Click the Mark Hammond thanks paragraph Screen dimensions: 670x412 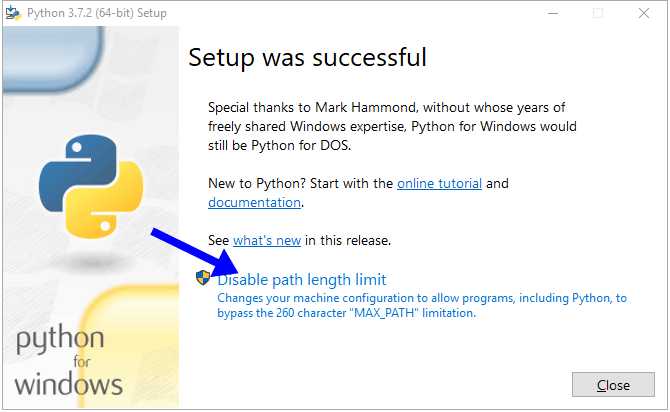pos(391,126)
